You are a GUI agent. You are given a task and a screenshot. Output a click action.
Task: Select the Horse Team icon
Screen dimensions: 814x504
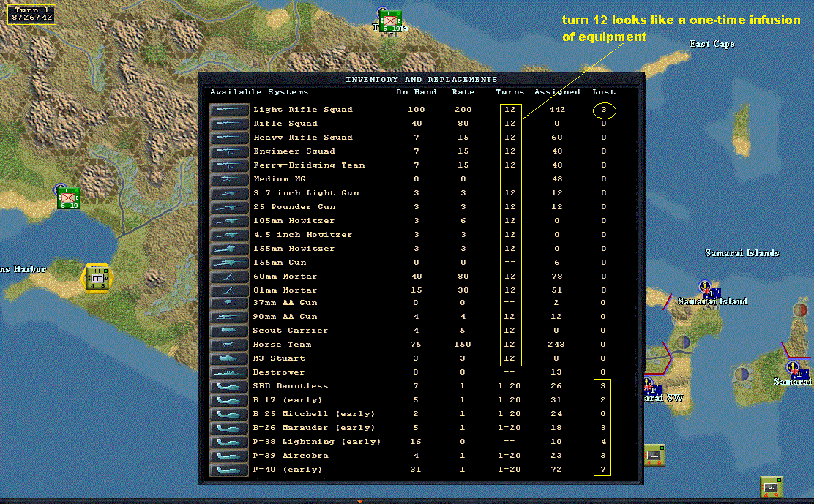[229, 345]
